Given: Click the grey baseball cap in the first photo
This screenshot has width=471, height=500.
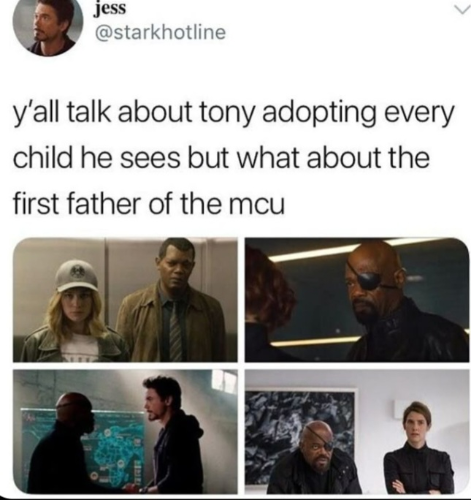Looking at the screenshot, I should [75, 275].
